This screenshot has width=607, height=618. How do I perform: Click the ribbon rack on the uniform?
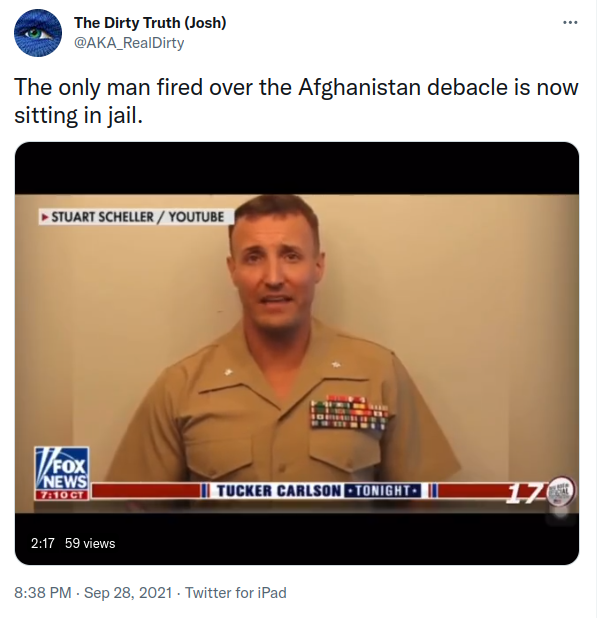(x=348, y=413)
